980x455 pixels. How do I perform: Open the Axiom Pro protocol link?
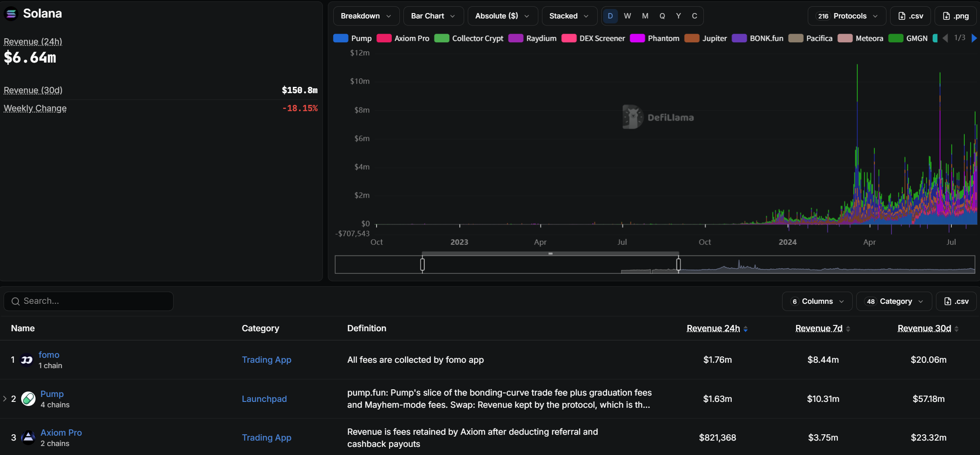(x=61, y=433)
